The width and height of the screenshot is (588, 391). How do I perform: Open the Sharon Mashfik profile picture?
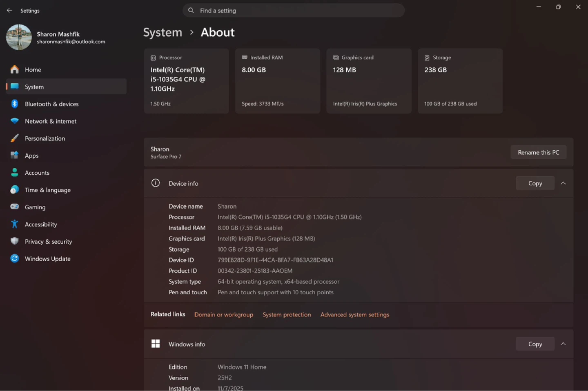click(x=19, y=37)
